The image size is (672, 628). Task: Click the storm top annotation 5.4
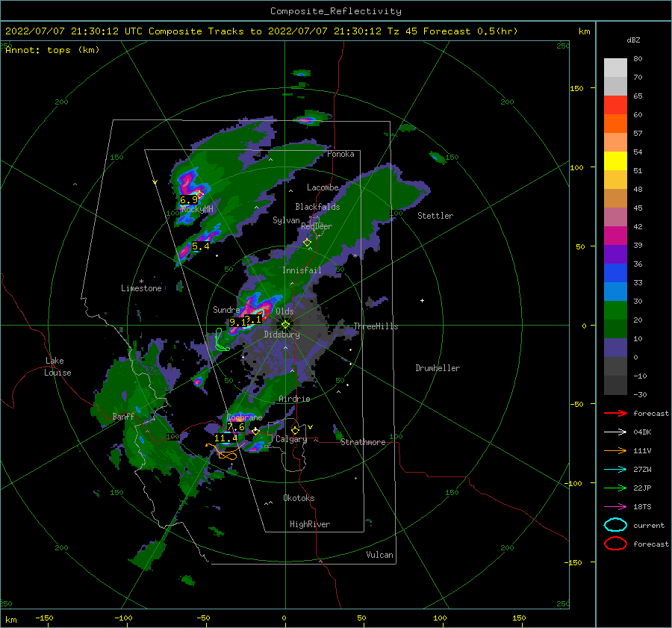coord(201,246)
